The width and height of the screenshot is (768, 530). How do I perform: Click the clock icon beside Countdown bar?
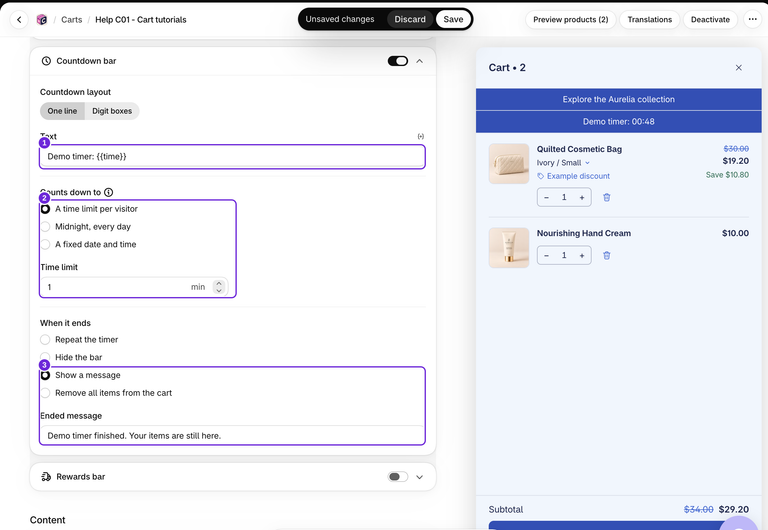tap(46, 61)
